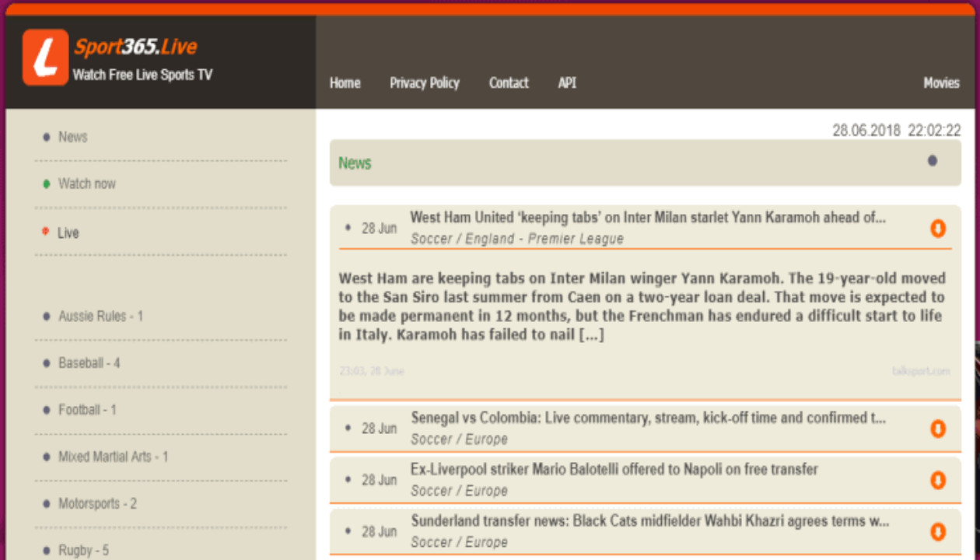The image size is (980, 560).
Task: Click the Soccer / England - Premier League label
Action: pyautogui.click(x=517, y=239)
